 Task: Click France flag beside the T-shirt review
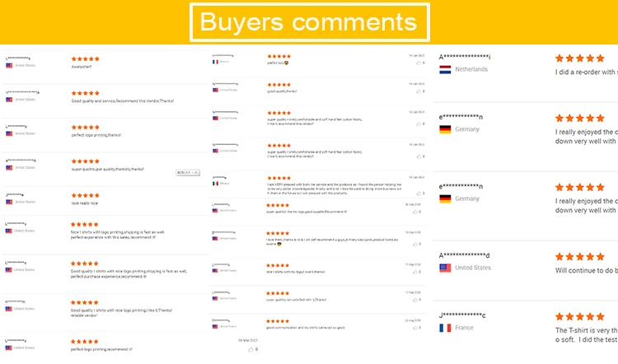[445, 327]
